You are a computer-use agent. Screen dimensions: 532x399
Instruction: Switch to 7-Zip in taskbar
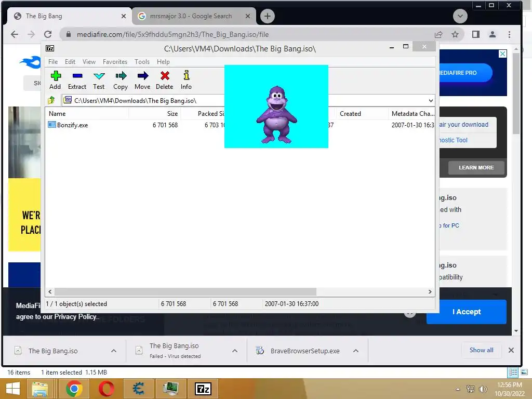coord(203,389)
